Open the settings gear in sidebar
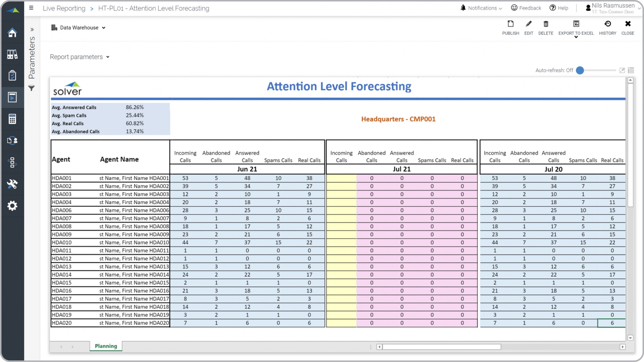 (x=12, y=206)
